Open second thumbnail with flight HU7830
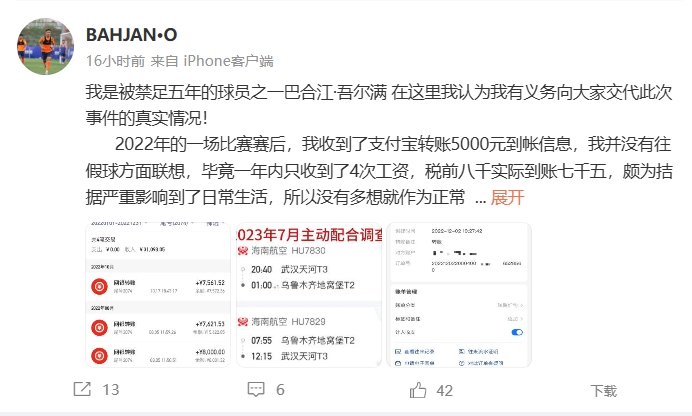The height and width of the screenshot is (416, 692). click(309, 295)
